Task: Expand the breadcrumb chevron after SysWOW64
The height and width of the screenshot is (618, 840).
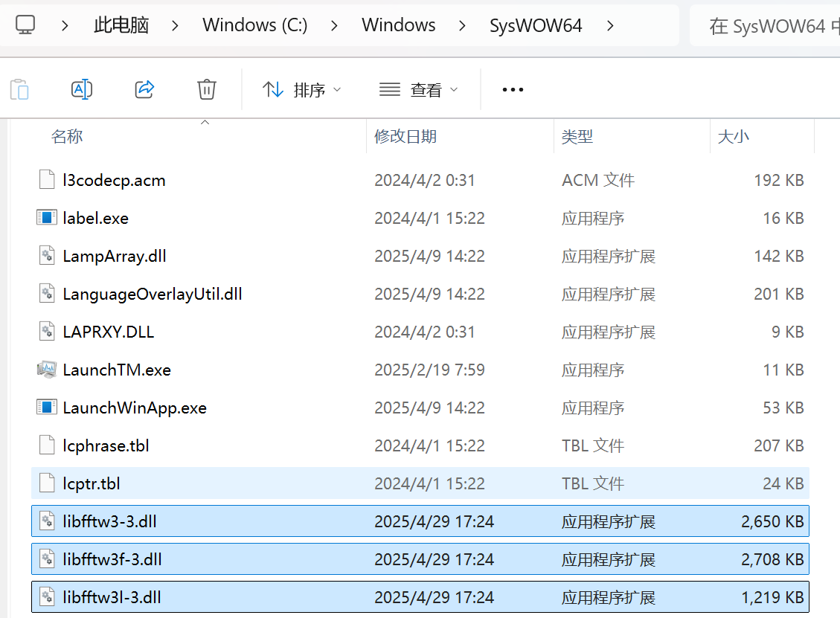Action: coord(610,24)
